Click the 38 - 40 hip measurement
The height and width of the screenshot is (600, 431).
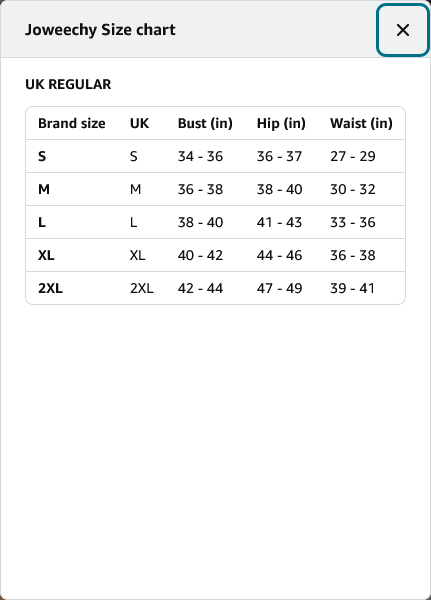[279, 189]
